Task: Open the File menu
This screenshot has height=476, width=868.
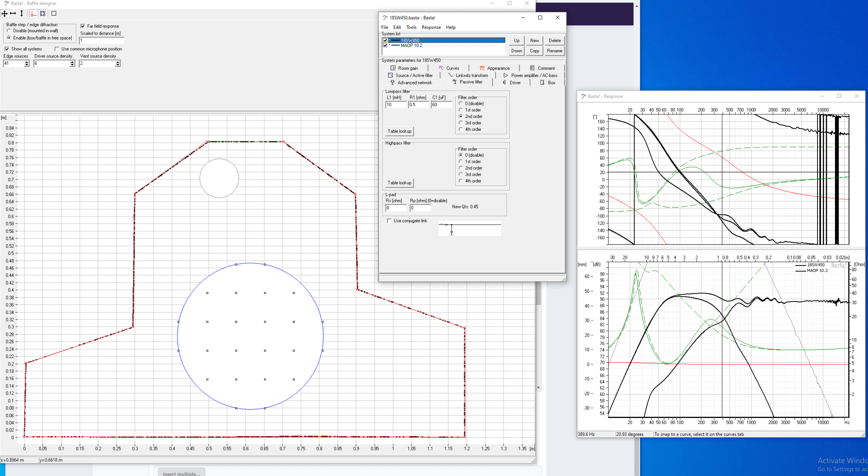Action: click(385, 28)
